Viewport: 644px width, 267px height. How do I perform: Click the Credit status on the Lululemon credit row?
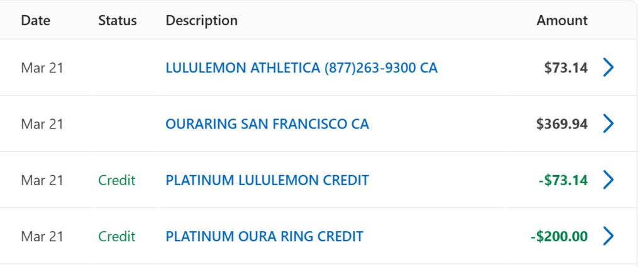(116, 181)
